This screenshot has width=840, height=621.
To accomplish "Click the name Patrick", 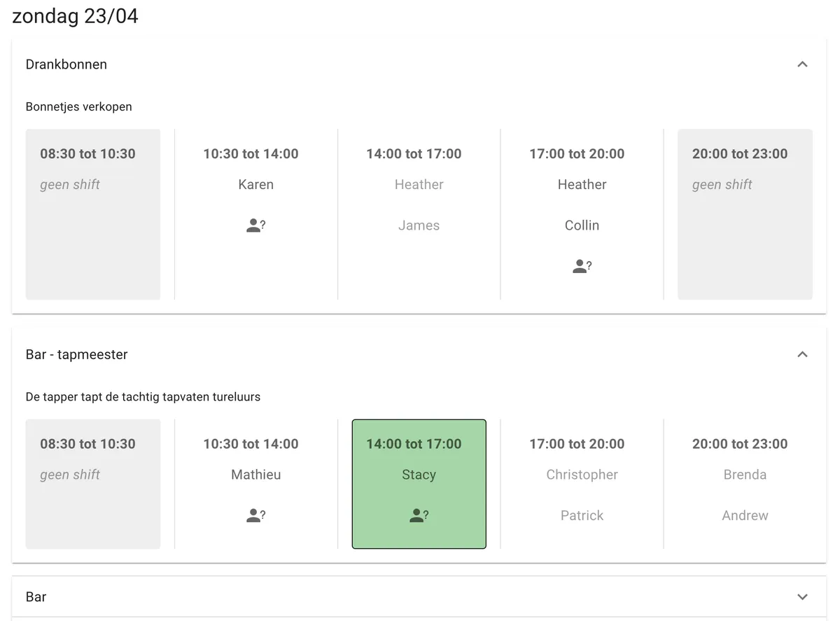I will point(582,515).
